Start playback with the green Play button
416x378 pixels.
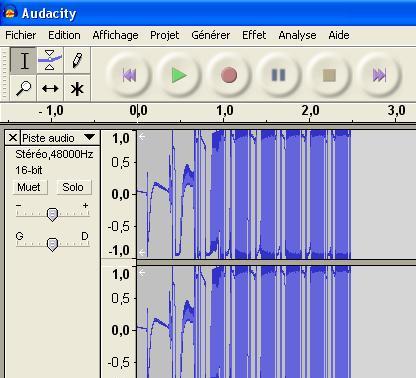pos(179,75)
